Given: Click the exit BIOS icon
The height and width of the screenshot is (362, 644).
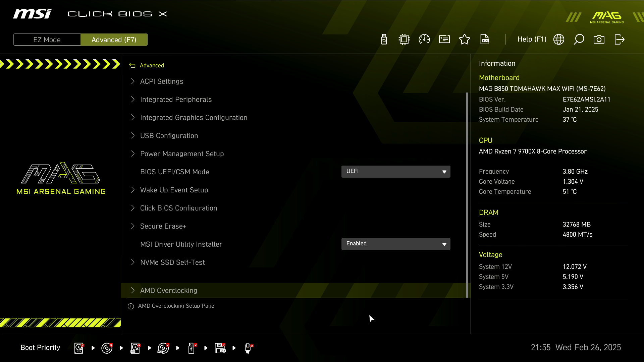Looking at the screenshot, I should [619, 40].
